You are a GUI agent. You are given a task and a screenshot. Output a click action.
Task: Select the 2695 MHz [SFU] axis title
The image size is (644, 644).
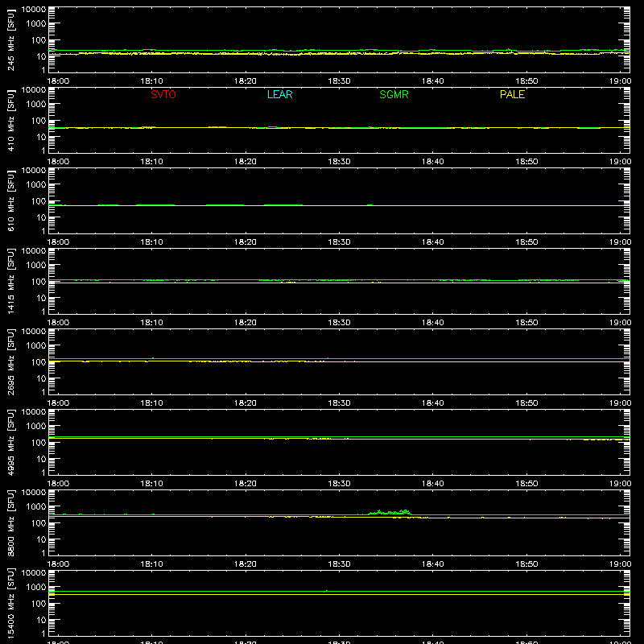11,361
